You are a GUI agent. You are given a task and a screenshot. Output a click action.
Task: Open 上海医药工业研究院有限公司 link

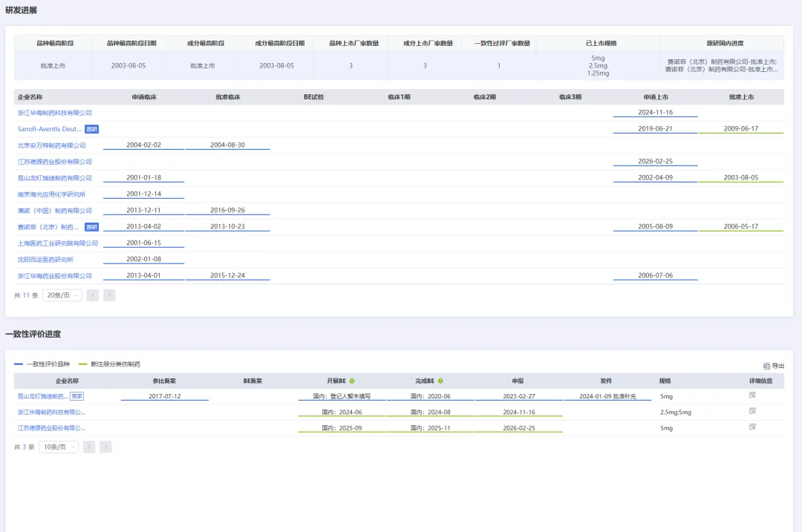click(58, 243)
